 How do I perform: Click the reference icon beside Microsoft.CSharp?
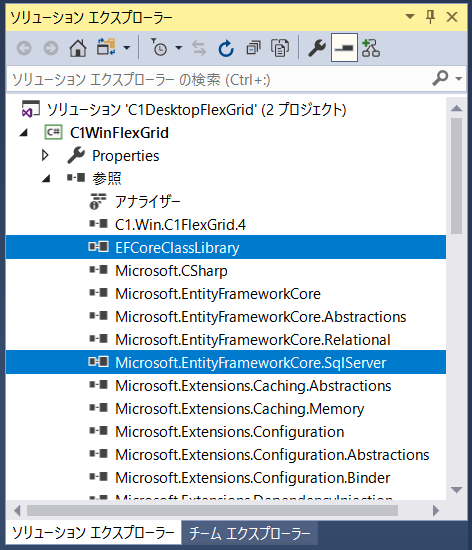click(x=99, y=269)
